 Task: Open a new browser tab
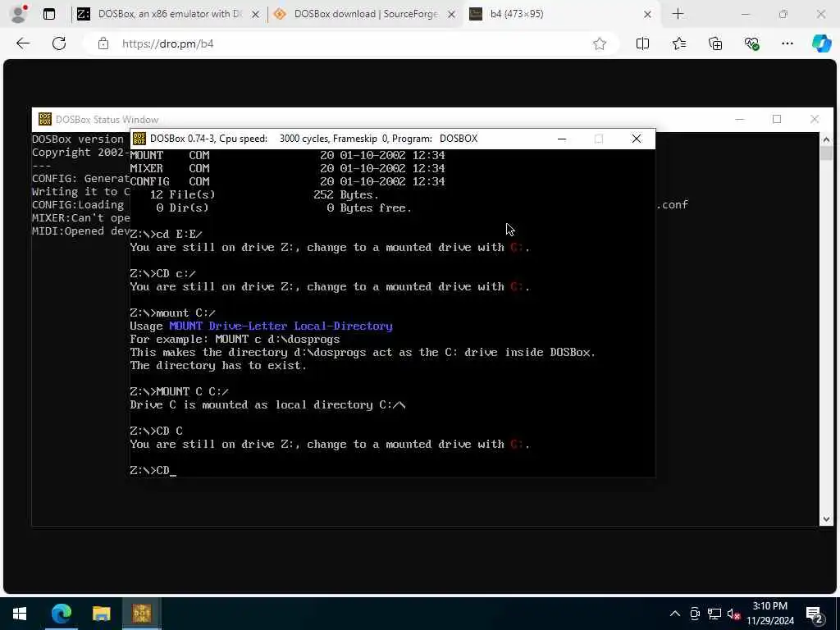point(678,14)
